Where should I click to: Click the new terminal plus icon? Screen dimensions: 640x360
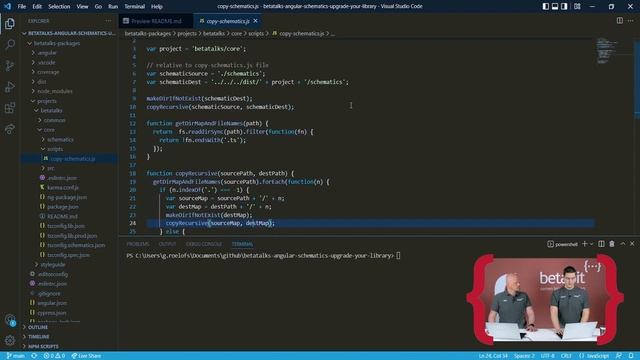coord(584,244)
